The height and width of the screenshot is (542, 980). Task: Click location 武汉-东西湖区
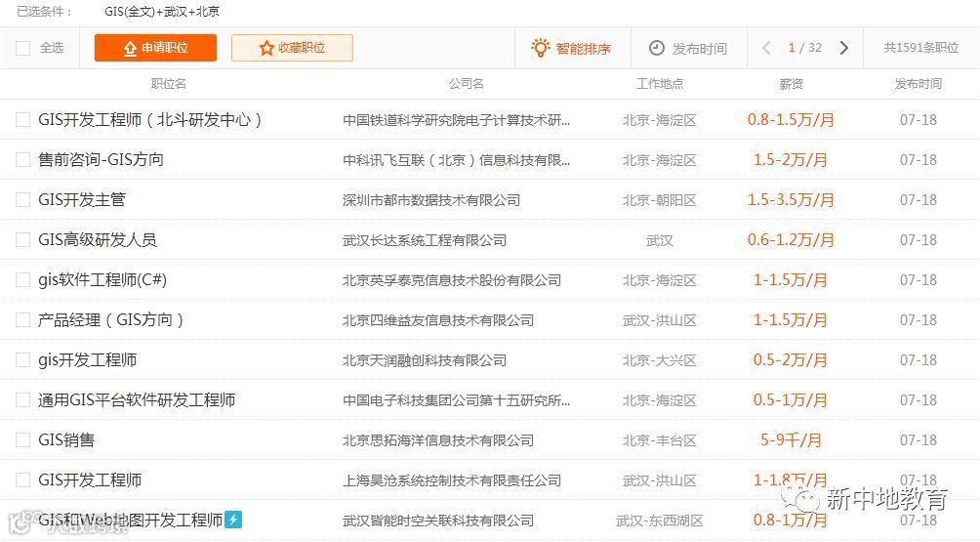tap(660, 521)
